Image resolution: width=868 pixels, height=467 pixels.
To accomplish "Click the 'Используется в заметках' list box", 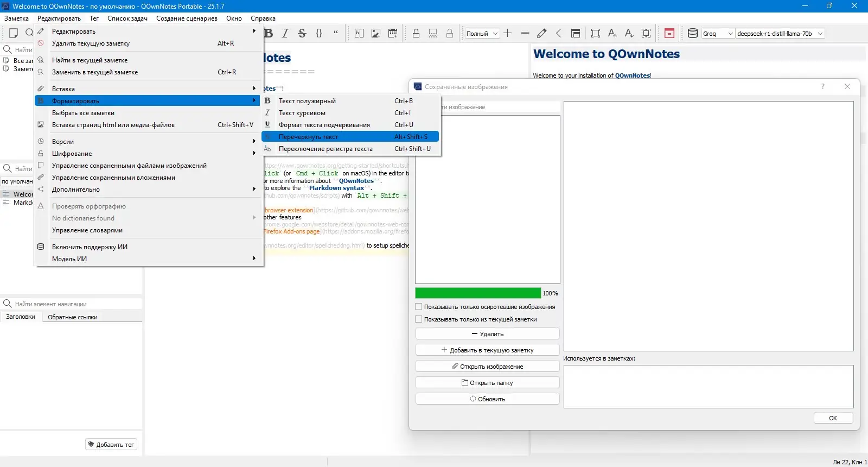I will [709, 387].
